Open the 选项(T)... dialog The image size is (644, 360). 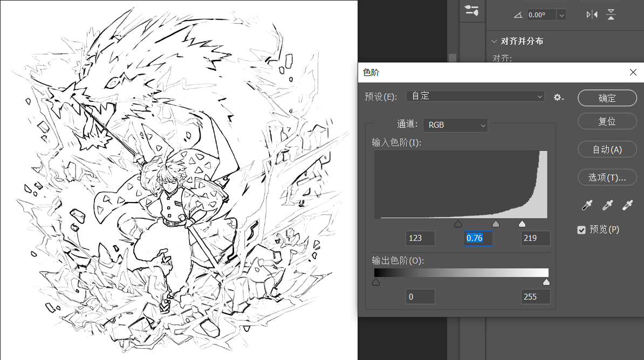pos(607,177)
